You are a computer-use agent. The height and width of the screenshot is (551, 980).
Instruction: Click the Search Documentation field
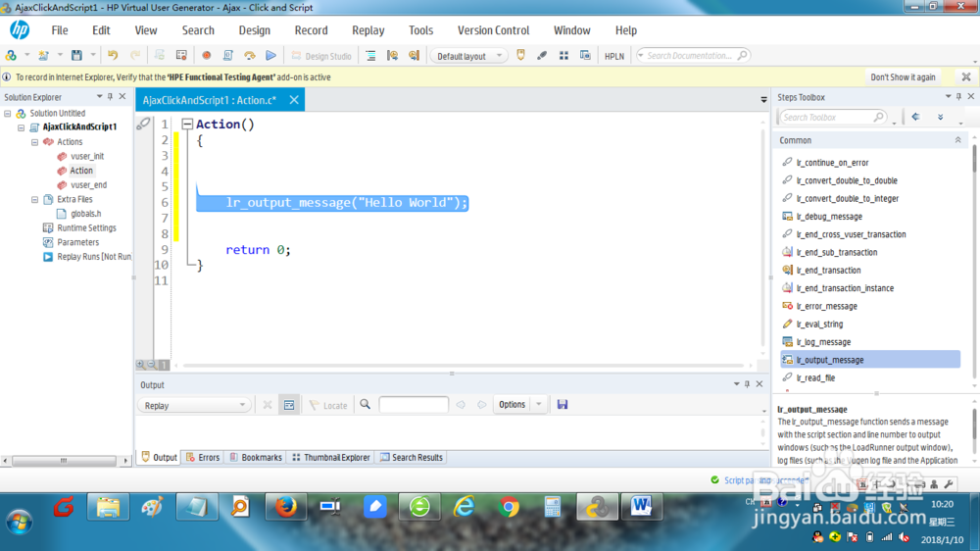pos(692,56)
